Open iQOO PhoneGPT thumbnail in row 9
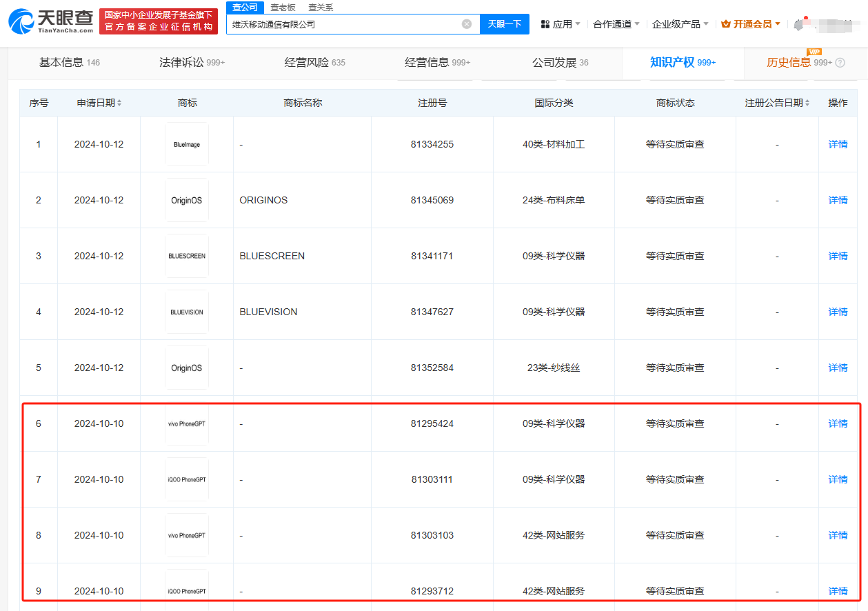The height and width of the screenshot is (611, 868). (x=187, y=591)
